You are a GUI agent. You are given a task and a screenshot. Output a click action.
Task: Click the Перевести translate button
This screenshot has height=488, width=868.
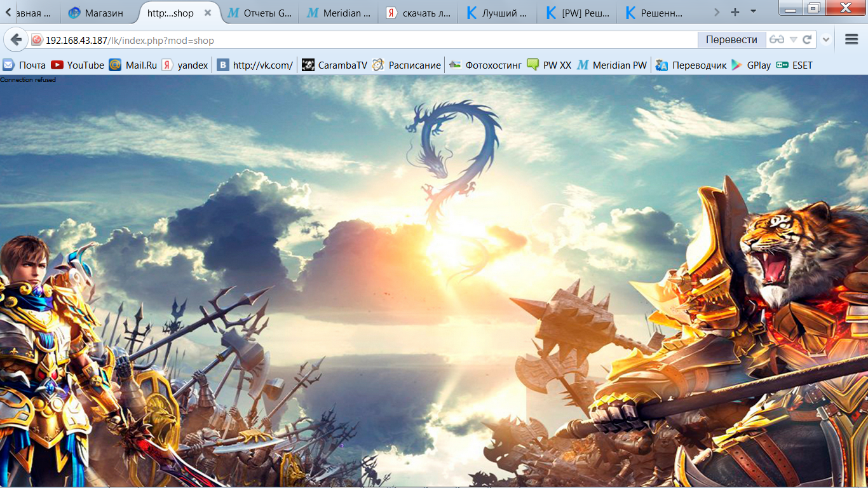731,39
